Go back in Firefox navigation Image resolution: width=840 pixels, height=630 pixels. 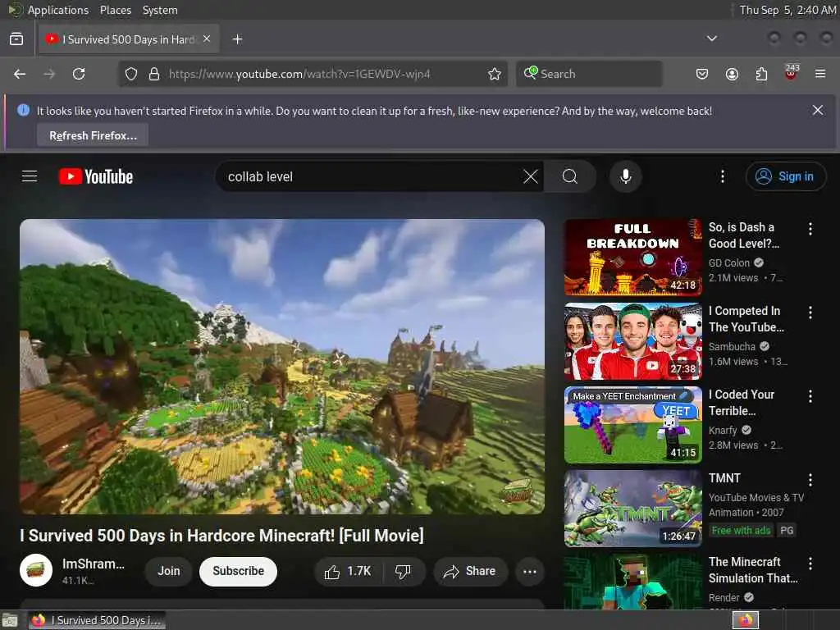20,74
